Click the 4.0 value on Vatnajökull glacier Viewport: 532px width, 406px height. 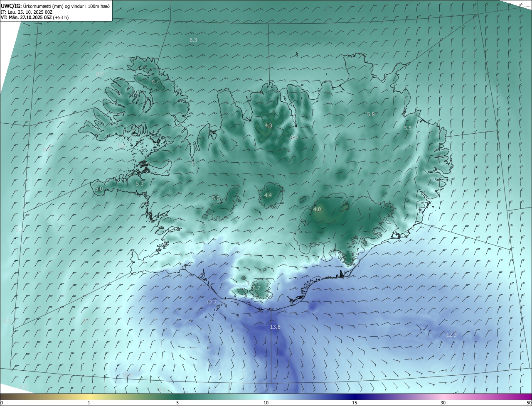pyautogui.click(x=317, y=210)
